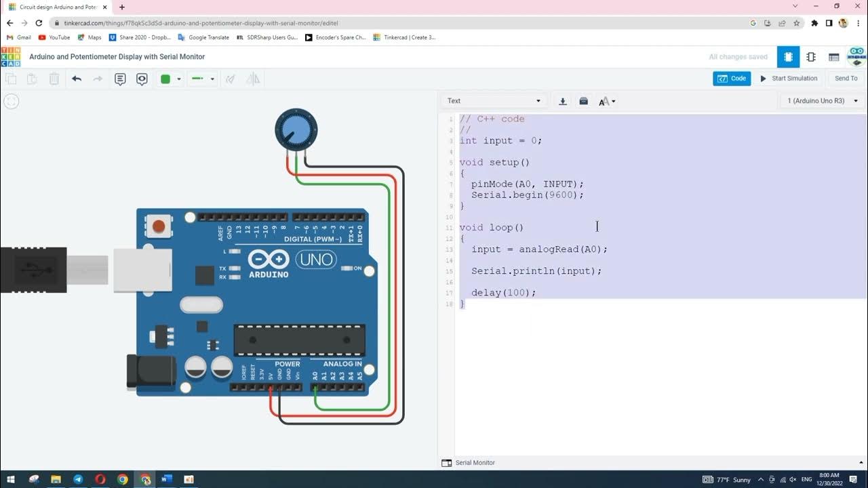
Task: Switch to Circuit view
Action: [x=788, y=57]
